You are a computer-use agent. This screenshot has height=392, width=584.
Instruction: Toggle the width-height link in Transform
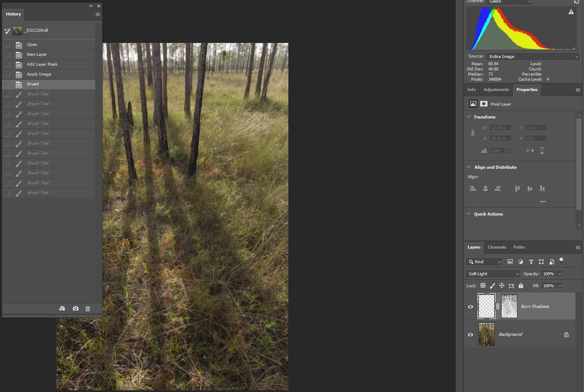pyautogui.click(x=472, y=133)
